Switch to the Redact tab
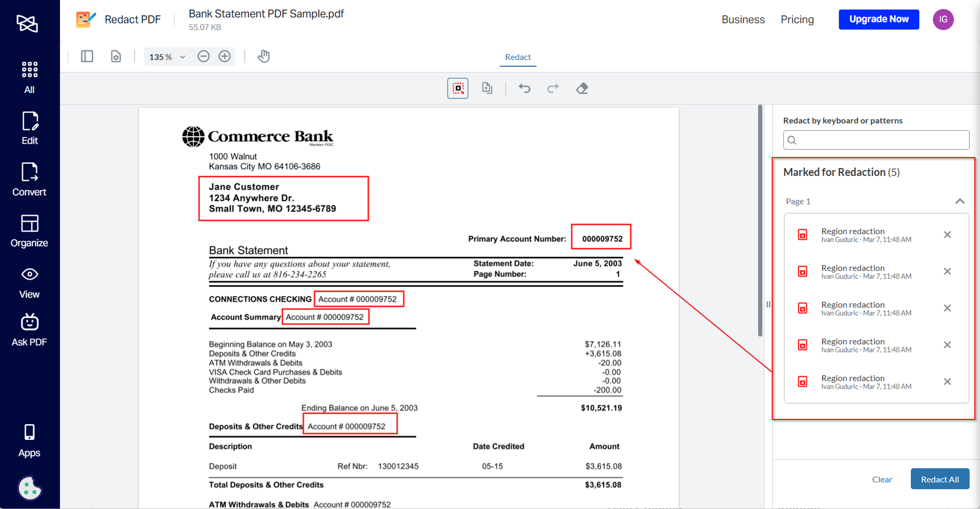Image resolution: width=980 pixels, height=509 pixels. pos(518,57)
